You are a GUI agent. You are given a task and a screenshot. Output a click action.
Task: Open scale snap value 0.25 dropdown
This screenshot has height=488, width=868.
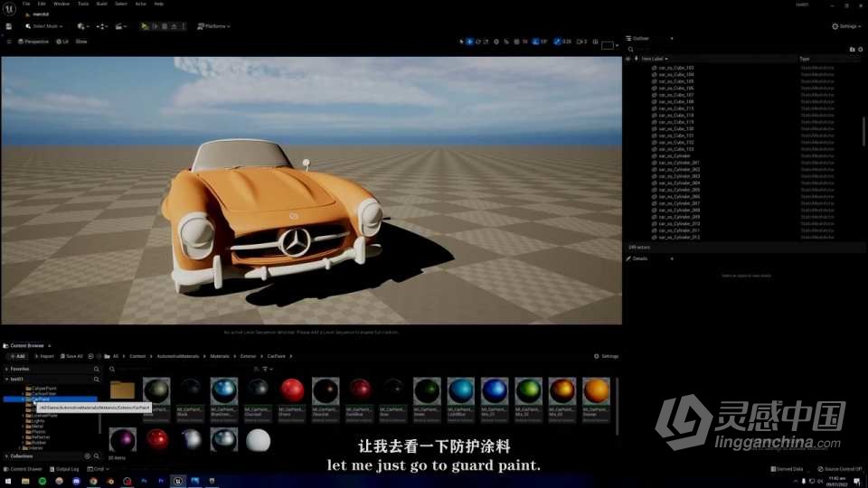(x=566, y=42)
